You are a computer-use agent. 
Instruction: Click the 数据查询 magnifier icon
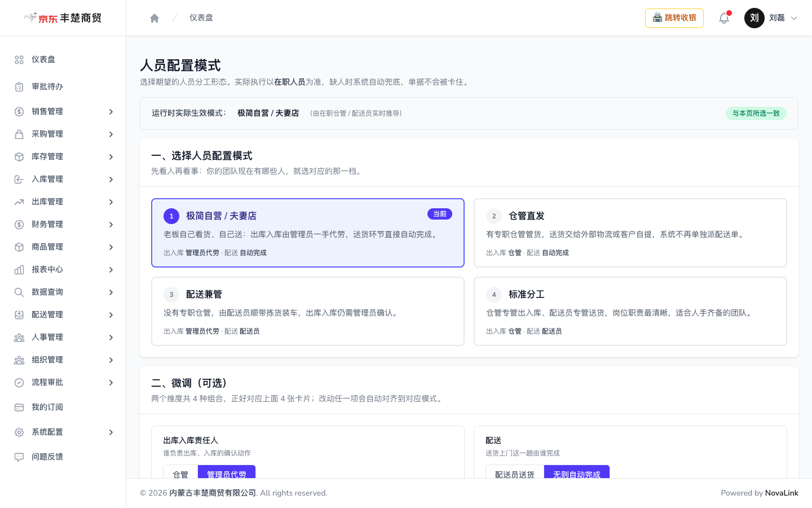19,292
